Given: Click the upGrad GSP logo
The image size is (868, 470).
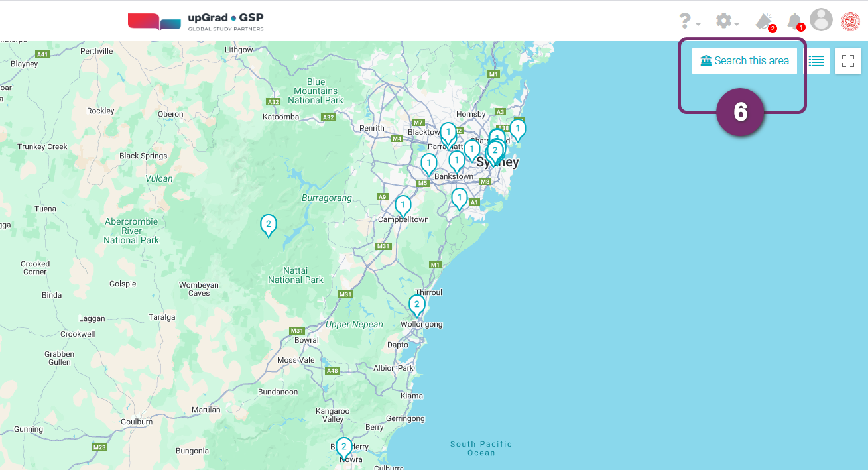Looking at the screenshot, I should (196, 21).
